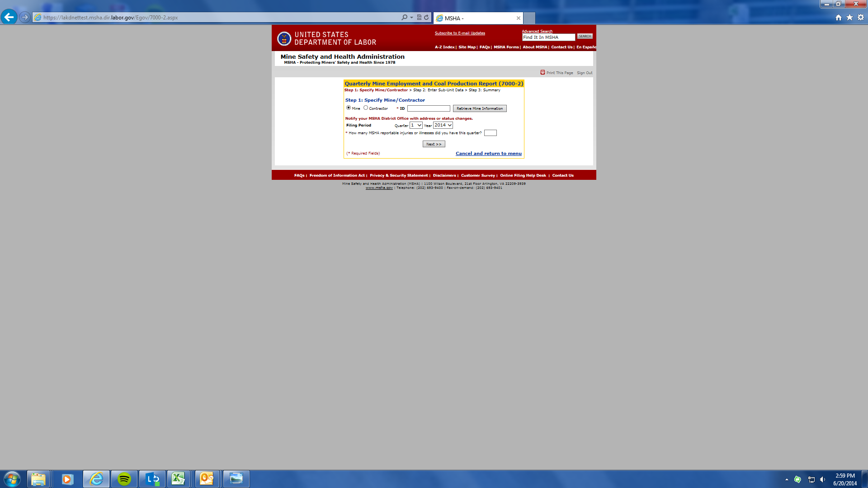Open address bar search dropdown arrow
868x488 pixels.
click(x=411, y=17)
